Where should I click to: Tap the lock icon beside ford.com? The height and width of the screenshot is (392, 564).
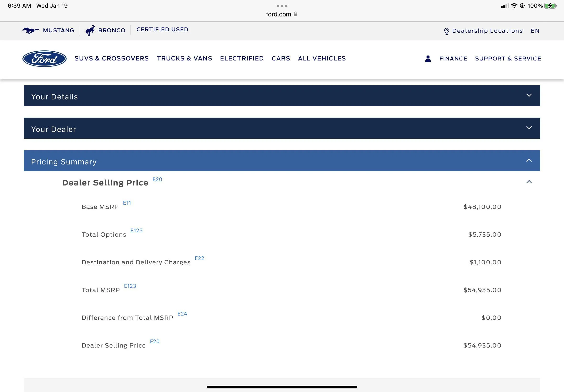(x=295, y=14)
